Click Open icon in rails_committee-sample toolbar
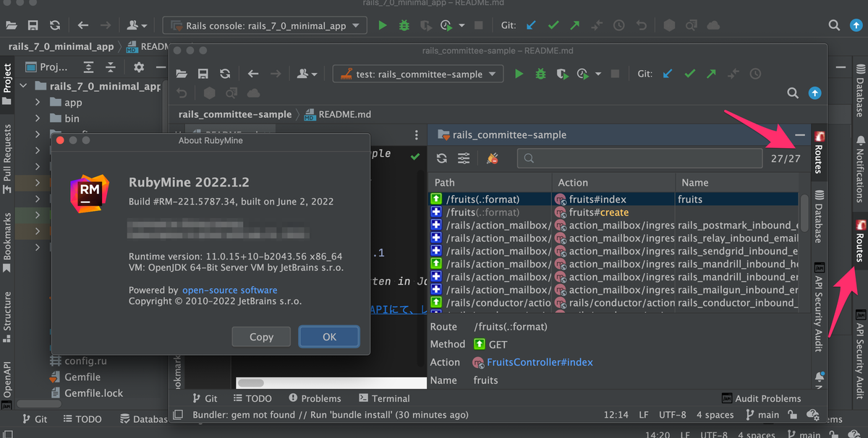 tap(182, 74)
